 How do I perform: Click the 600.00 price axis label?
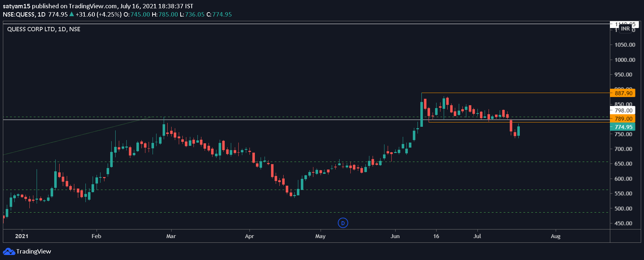tap(624, 178)
